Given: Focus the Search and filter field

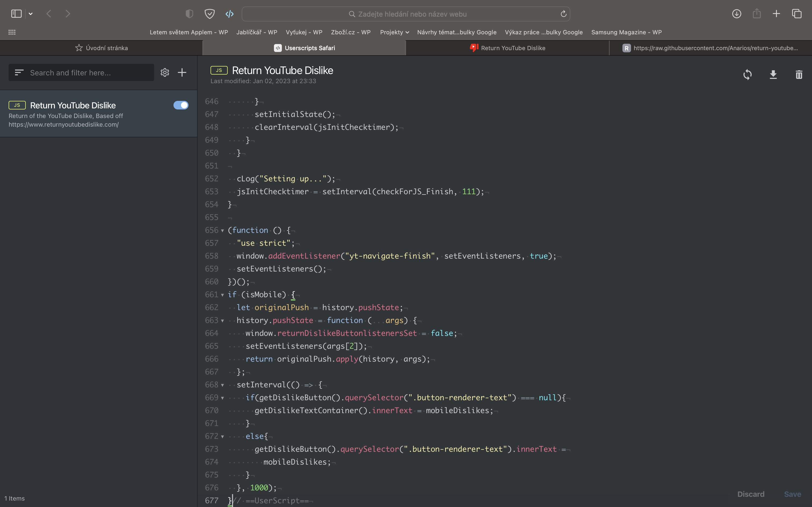Looking at the screenshot, I should [89, 72].
